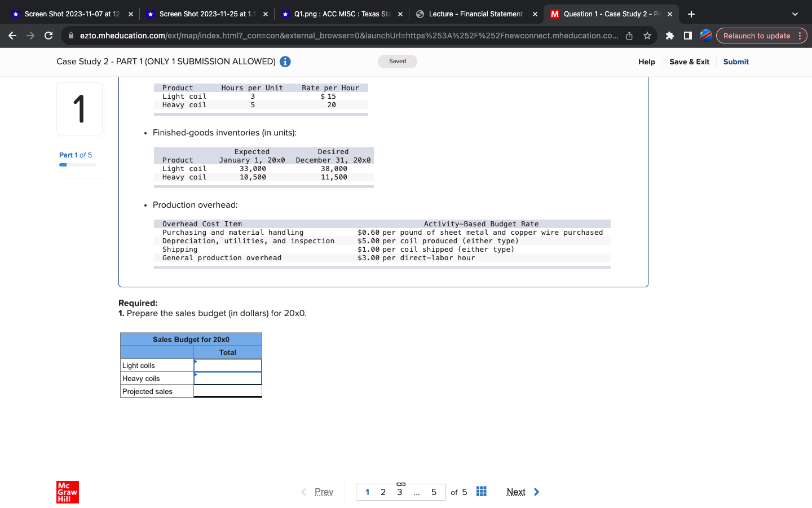Screen dimensions: 812x508
Task: Open a new browser tab with plus
Action: pos(691,14)
